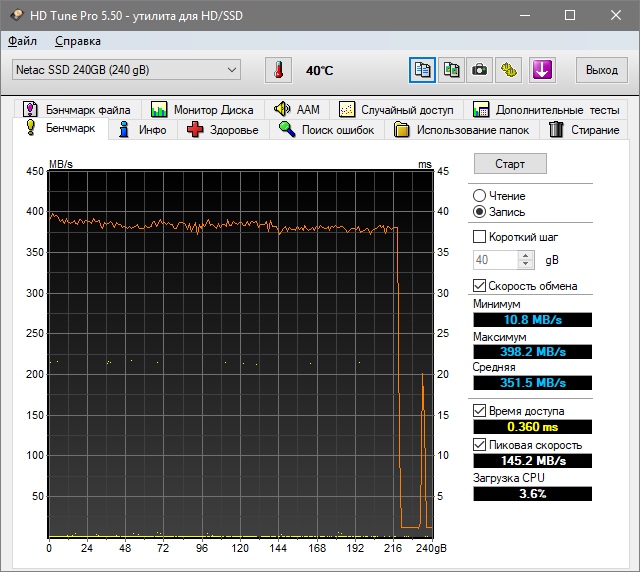The height and width of the screenshot is (572, 640).
Task: Toggle the Время доступа checkbox
Action: (479, 410)
